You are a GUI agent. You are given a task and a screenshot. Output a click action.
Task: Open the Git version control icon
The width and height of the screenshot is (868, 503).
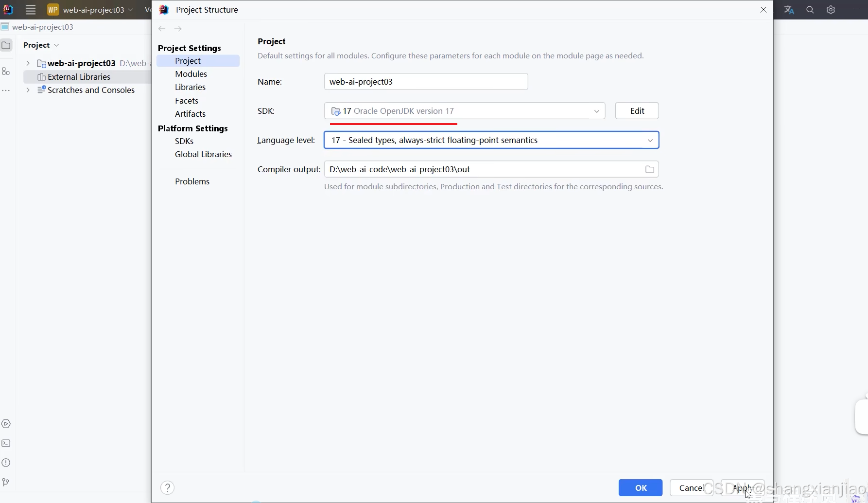click(6, 482)
